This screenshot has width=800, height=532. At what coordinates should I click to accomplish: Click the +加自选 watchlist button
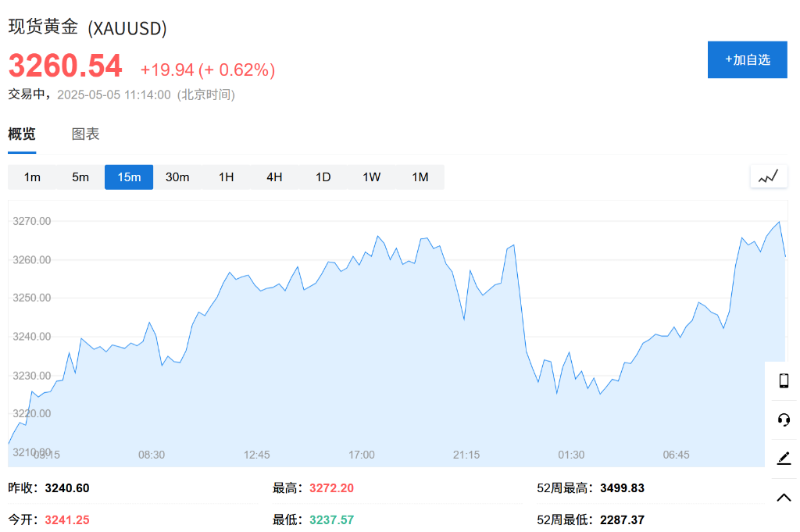click(747, 60)
